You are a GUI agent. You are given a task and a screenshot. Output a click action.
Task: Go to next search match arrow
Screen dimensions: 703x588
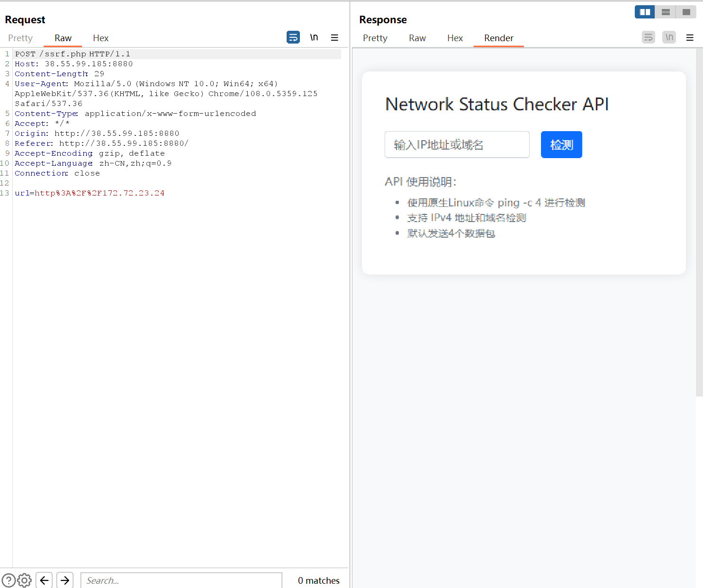pyautogui.click(x=65, y=580)
